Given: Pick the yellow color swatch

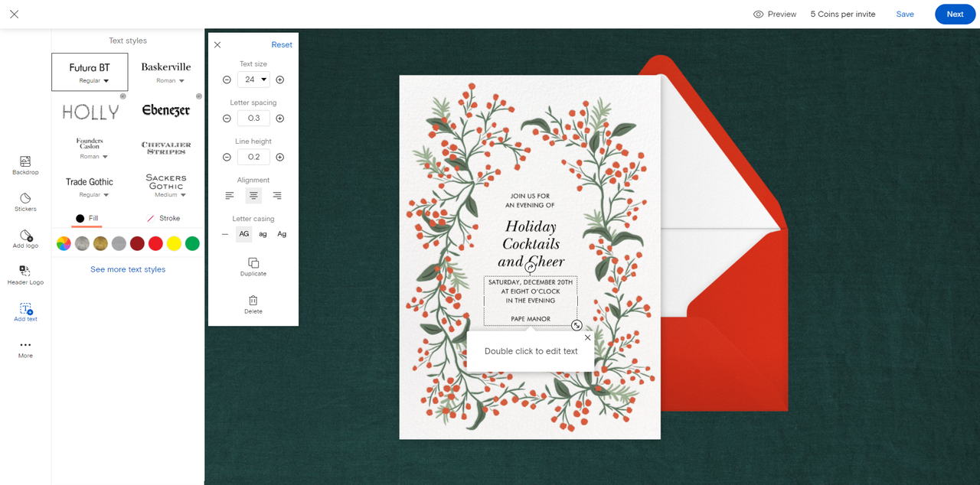Looking at the screenshot, I should (174, 244).
